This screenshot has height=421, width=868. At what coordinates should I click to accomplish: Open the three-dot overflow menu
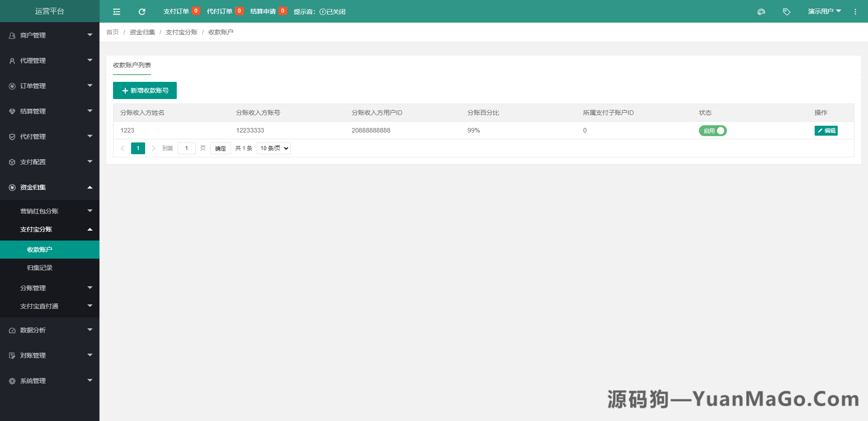point(855,11)
